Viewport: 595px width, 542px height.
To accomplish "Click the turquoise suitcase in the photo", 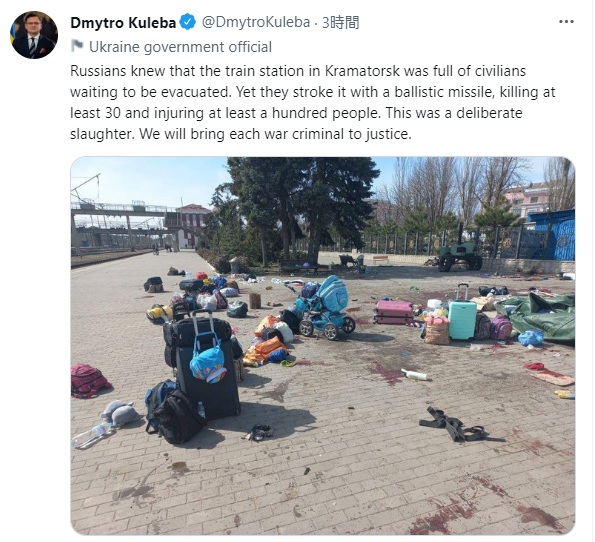I will coord(462,312).
